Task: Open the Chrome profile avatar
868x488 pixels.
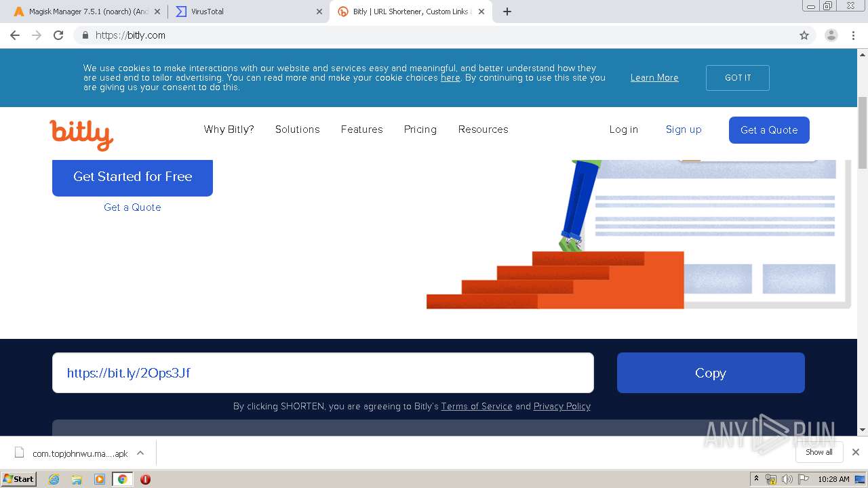Action: coord(831,35)
